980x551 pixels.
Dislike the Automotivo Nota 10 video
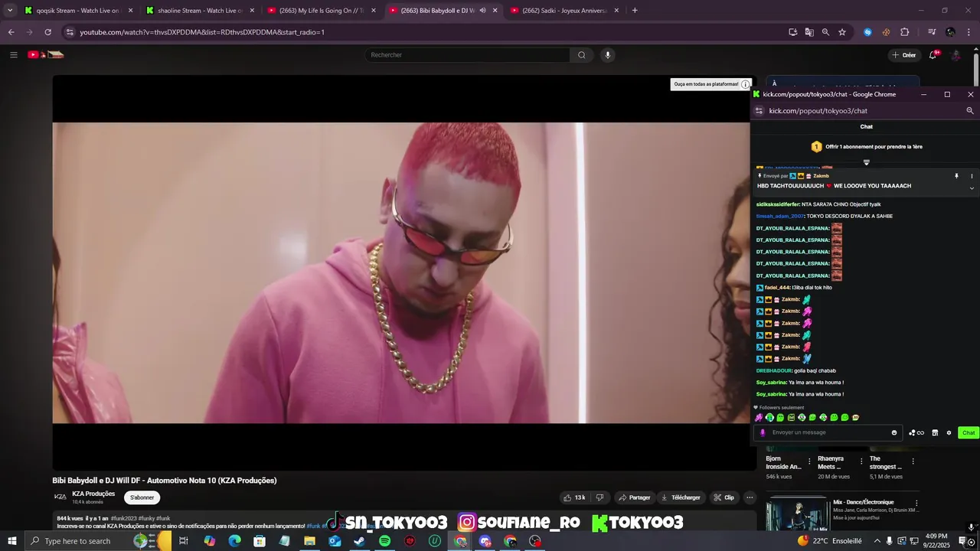[x=599, y=497]
